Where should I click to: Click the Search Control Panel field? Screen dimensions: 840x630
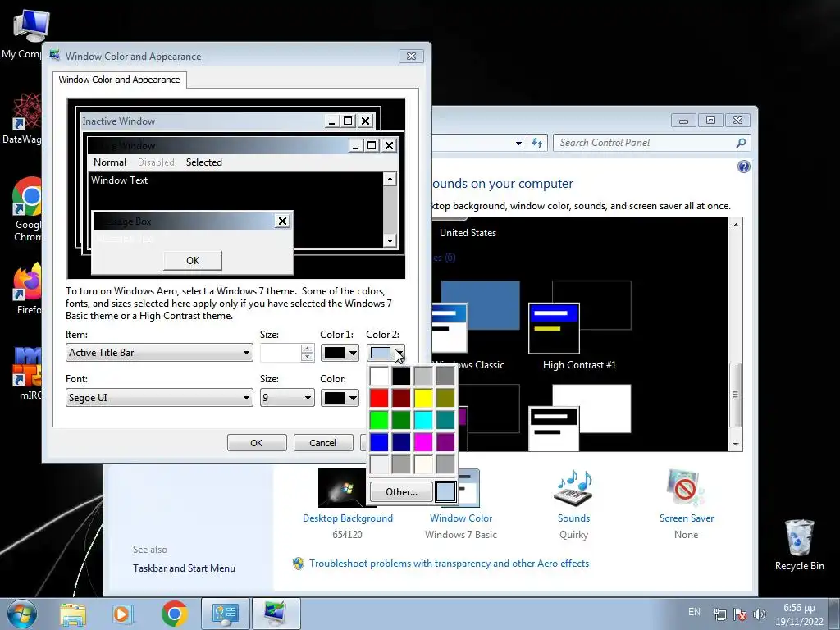tap(643, 143)
